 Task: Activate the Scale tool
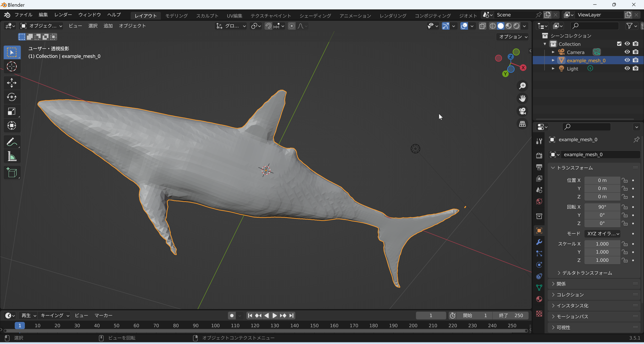coord(12,112)
